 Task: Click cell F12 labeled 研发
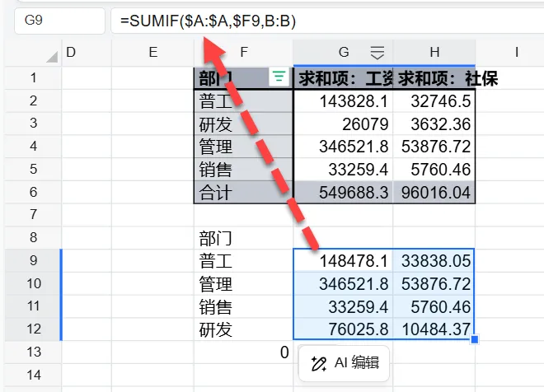[x=243, y=329]
